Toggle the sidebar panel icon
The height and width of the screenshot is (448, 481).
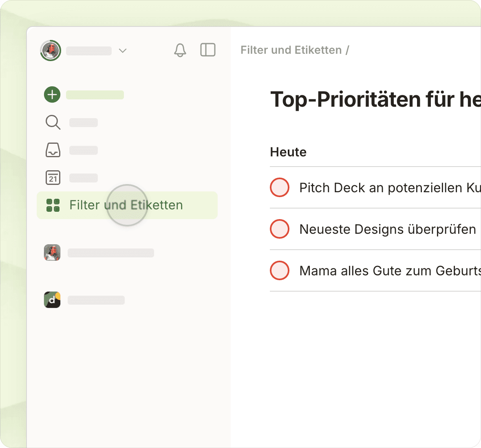tap(208, 50)
